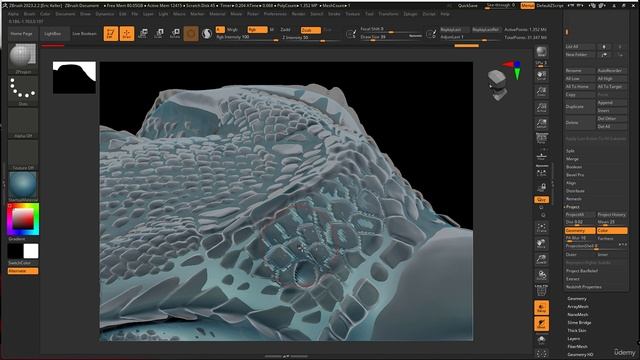Screen dimensions: 640x360
Task: Toggle the Rgb channel button
Action: coord(258,30)
